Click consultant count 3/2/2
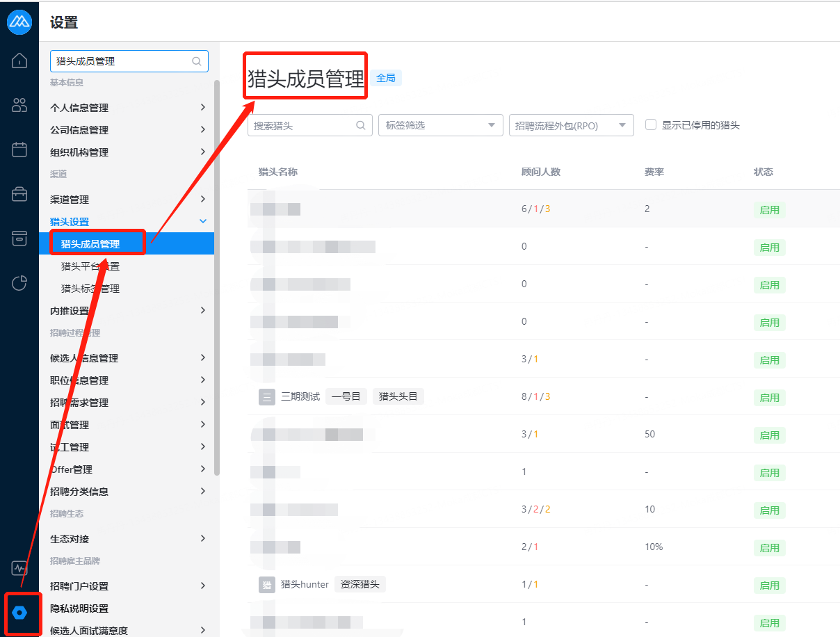 (x=536, y=510)
